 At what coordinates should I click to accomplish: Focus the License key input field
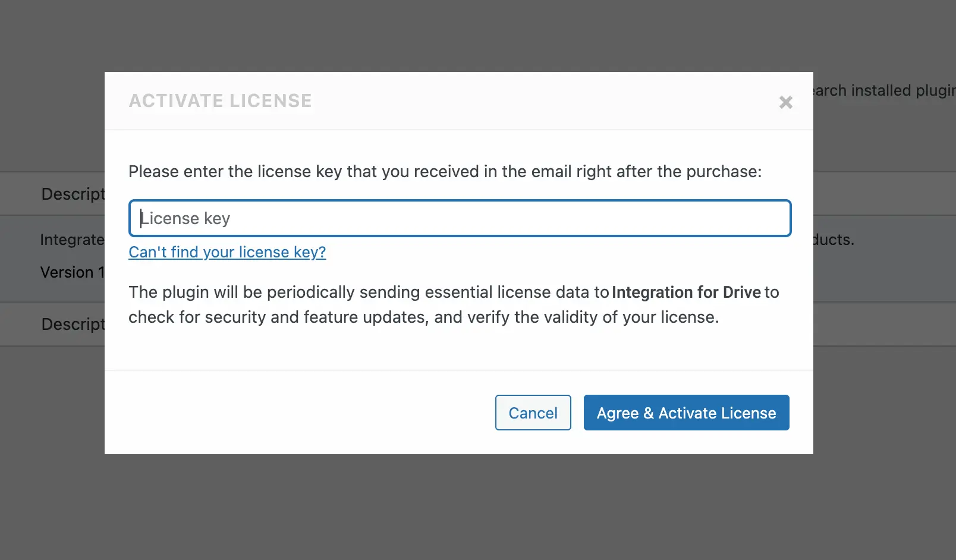pyautogui.click(x=460, y=218)
